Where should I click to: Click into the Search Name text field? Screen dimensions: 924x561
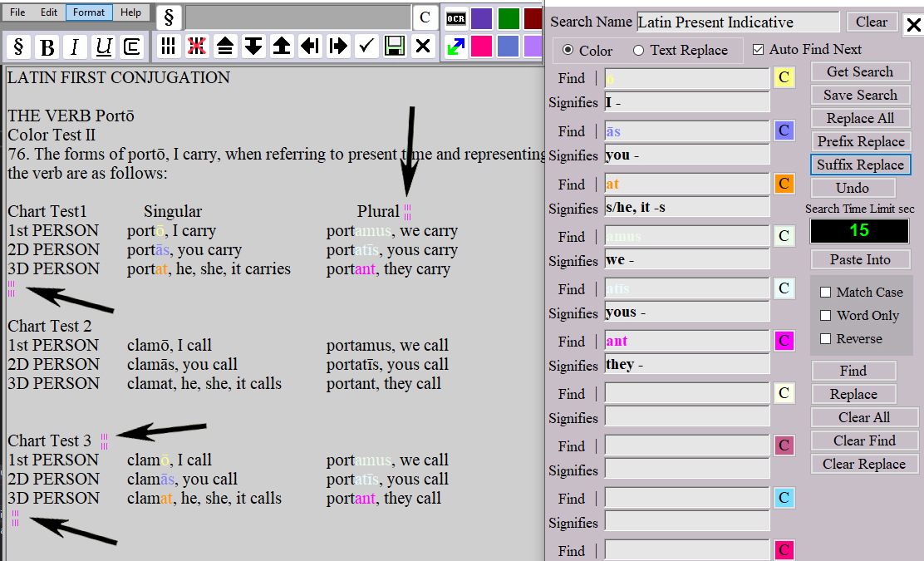point(738,22)
